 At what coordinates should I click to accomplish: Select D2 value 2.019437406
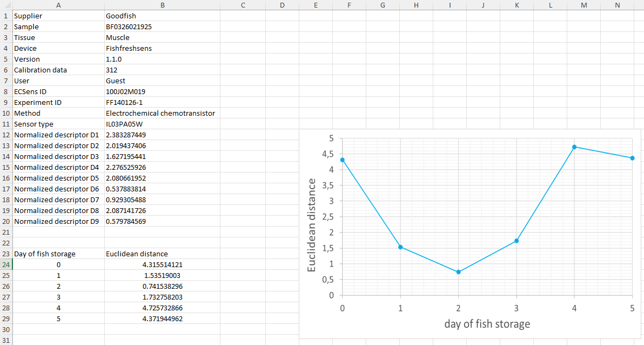point(162,145)
